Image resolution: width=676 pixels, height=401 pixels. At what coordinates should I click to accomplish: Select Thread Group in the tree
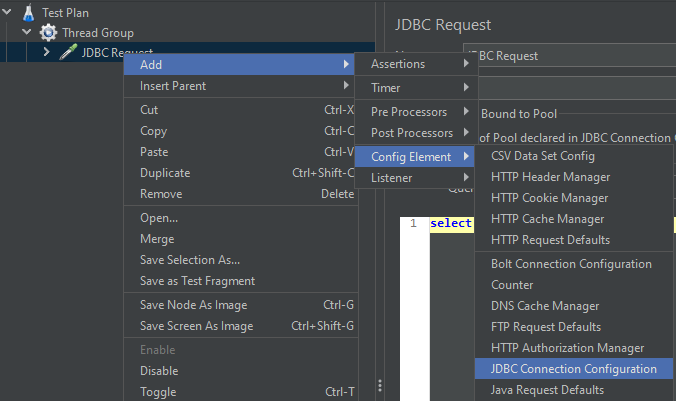[98, 33]
